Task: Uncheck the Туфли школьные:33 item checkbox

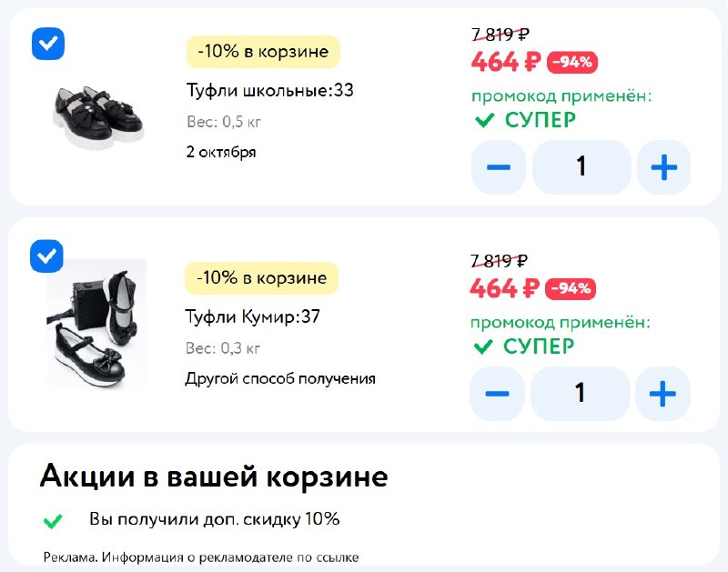Action: point(48,44)
